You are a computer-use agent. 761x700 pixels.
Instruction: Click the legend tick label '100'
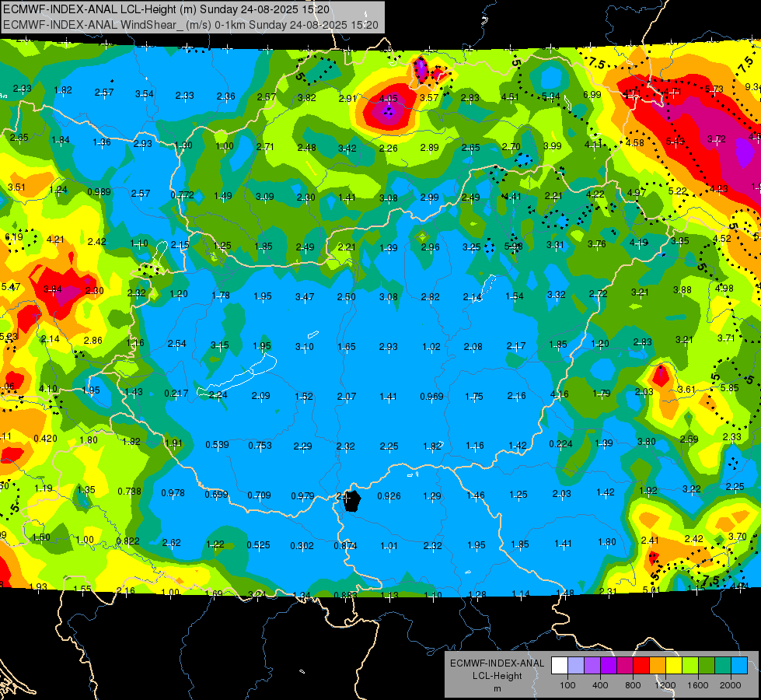(x=567, y=685)
